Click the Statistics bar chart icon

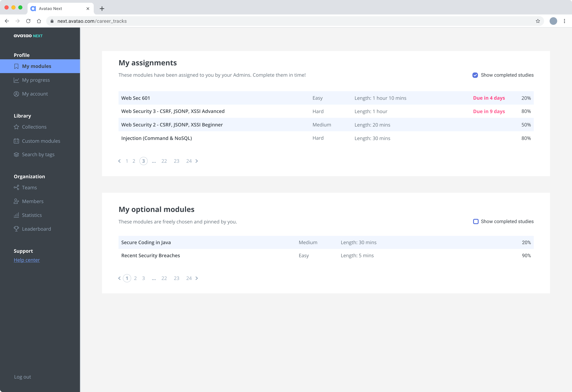[x=16, y=215]
